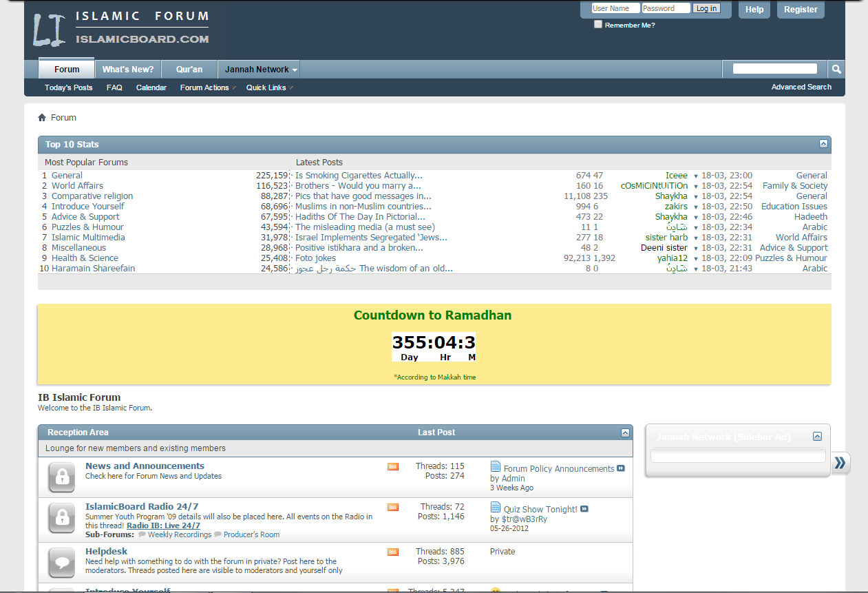Screen dimensions: 868x593
Task: Open $tr@wB3rRy user profile
Action: [x=525, y=519]
